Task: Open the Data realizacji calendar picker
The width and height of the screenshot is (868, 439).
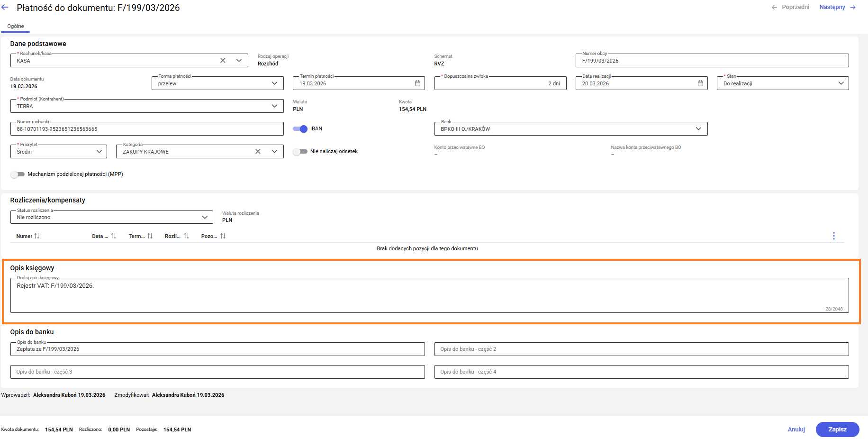Action: (x=700, y=83)
